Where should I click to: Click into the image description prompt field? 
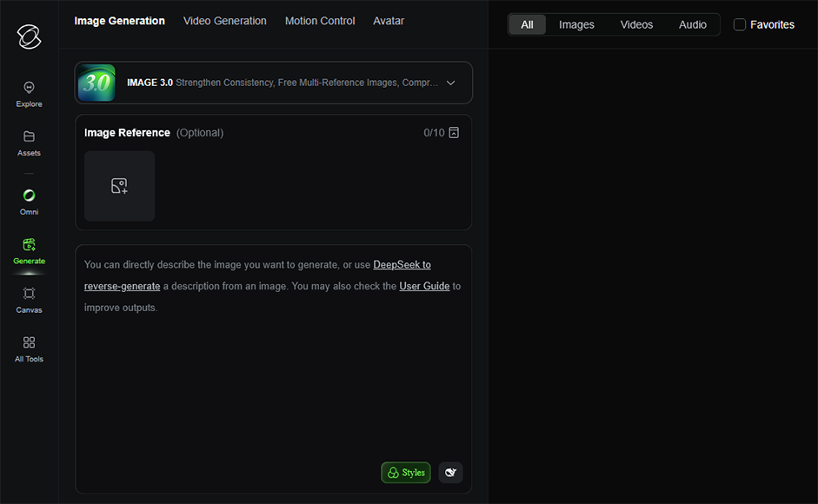[x=273, y=368]
